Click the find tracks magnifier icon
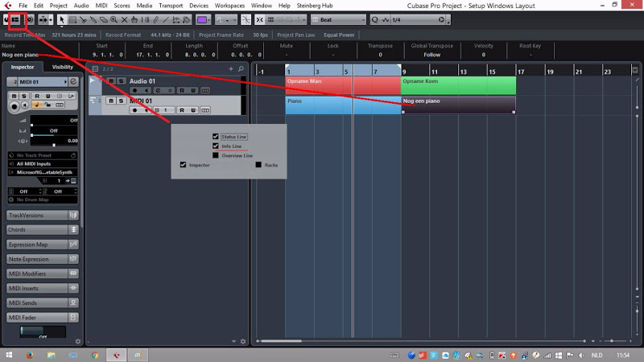Image resolution: width=644 pixels, height=362 pixels. point(241,68)
